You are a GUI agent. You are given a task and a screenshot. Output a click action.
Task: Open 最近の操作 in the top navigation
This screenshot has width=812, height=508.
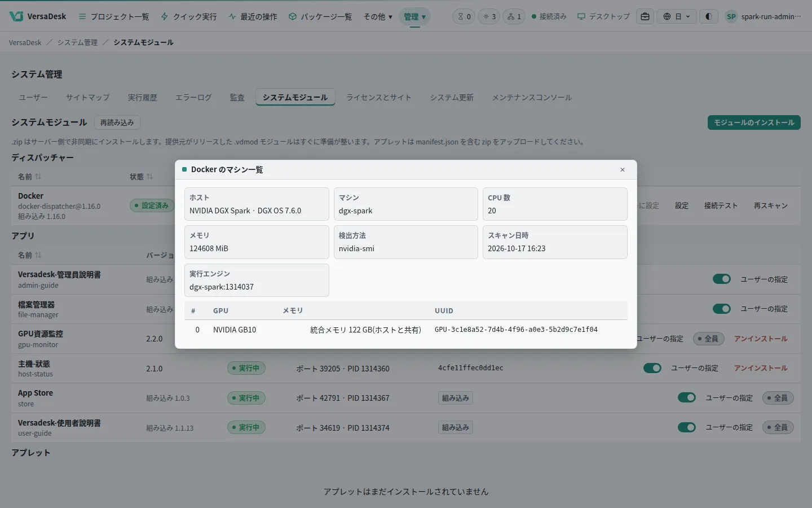coord(253,16)
